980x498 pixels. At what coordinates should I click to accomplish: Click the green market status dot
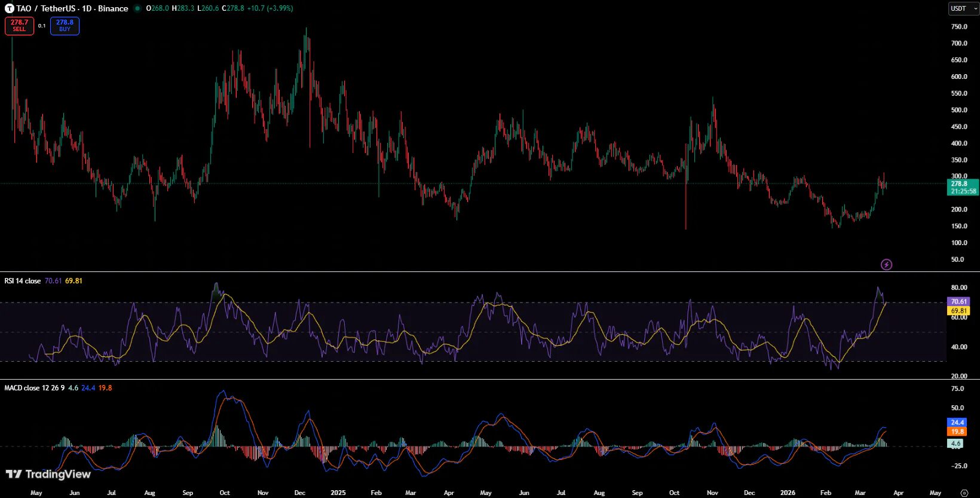coord(137,8)
